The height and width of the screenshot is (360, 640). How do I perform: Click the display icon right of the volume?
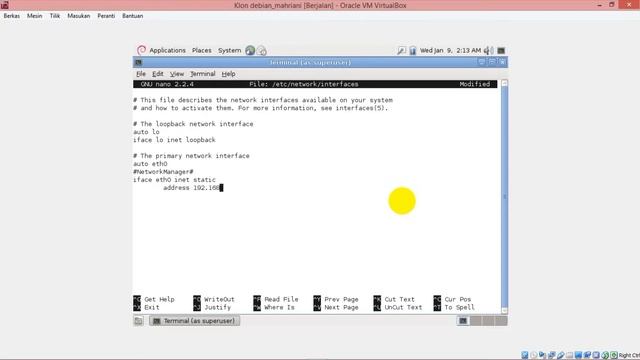(501, 51)
